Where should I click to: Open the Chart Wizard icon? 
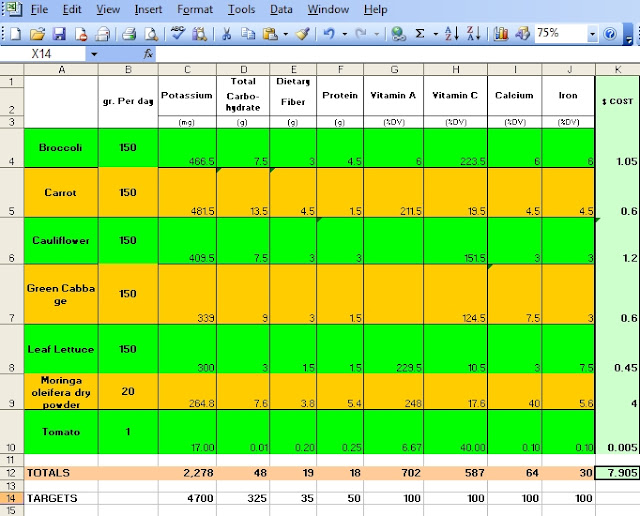(x=500, y=33)
